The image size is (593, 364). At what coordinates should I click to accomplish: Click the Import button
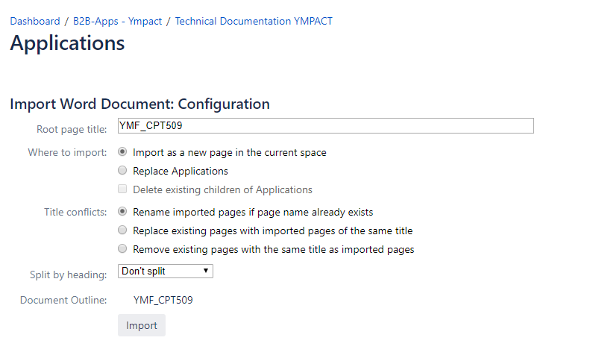click(142, 325)
